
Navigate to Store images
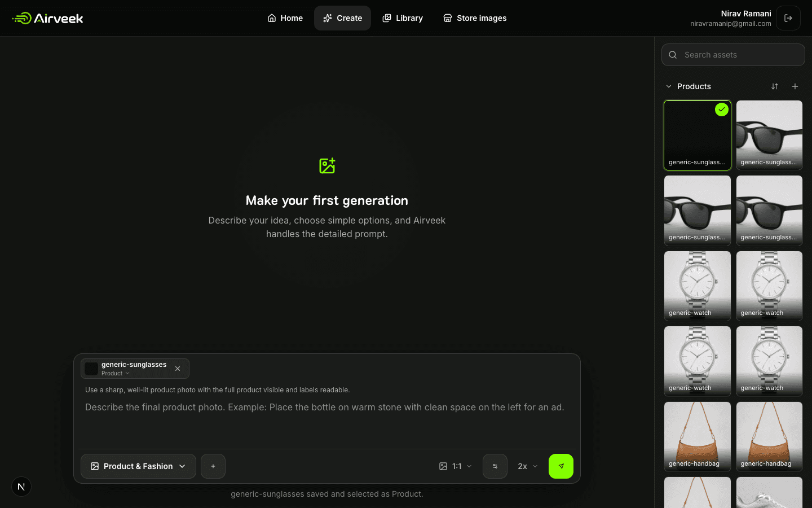(475, 18)
